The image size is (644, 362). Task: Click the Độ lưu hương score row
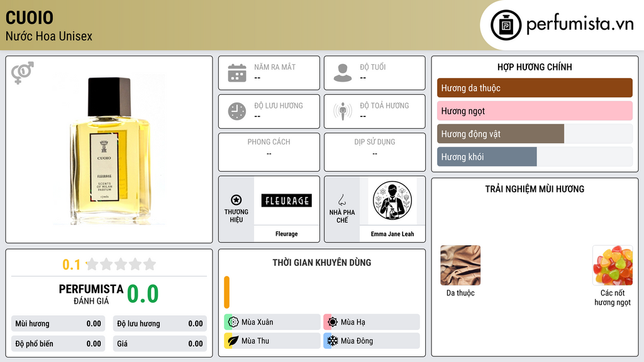[160, 324]
